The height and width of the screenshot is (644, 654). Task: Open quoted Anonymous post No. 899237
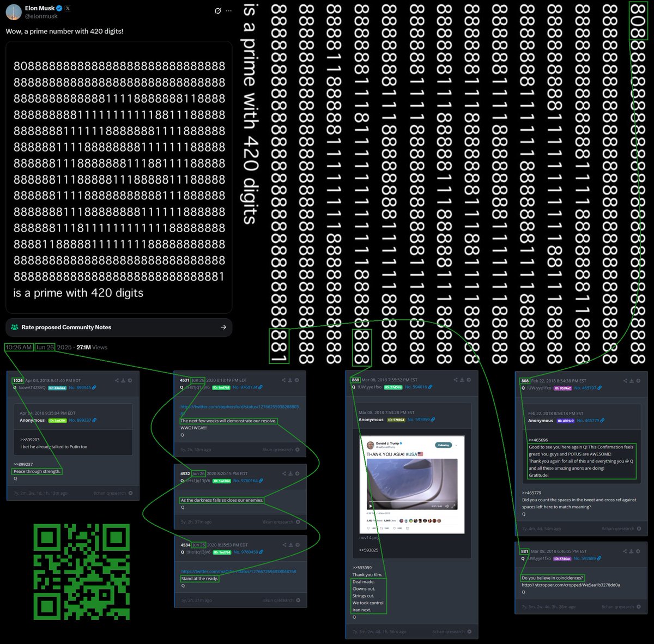(82, 420)
